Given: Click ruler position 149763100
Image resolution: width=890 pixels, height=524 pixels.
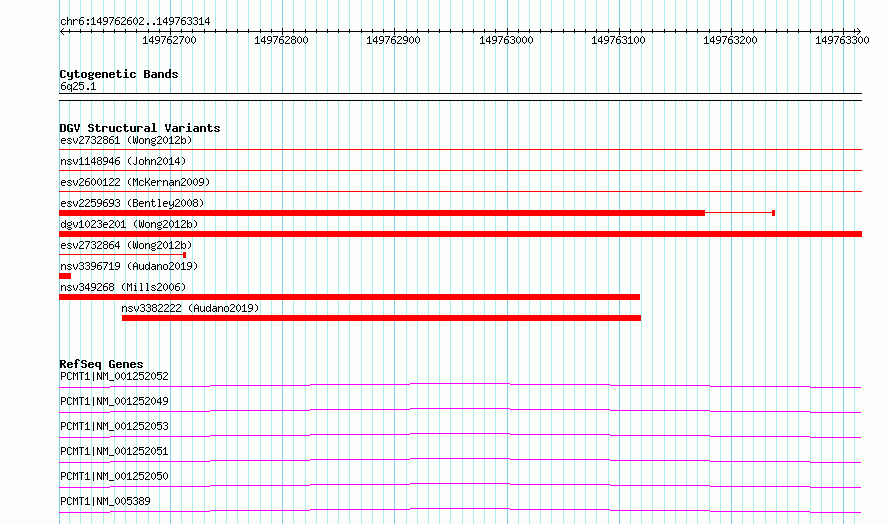Looking at the screenshot, I should pos(618,40).
